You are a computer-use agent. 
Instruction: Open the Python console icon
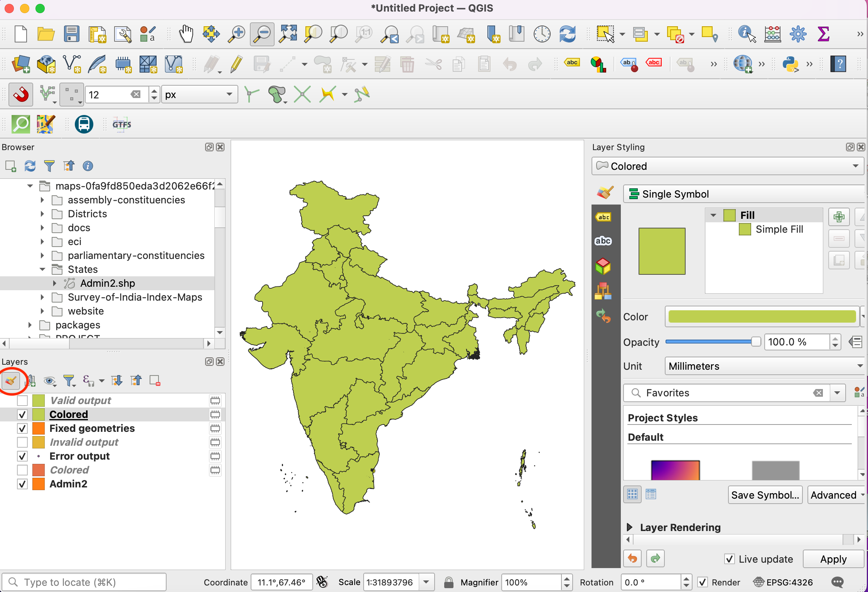coord(790,64)
